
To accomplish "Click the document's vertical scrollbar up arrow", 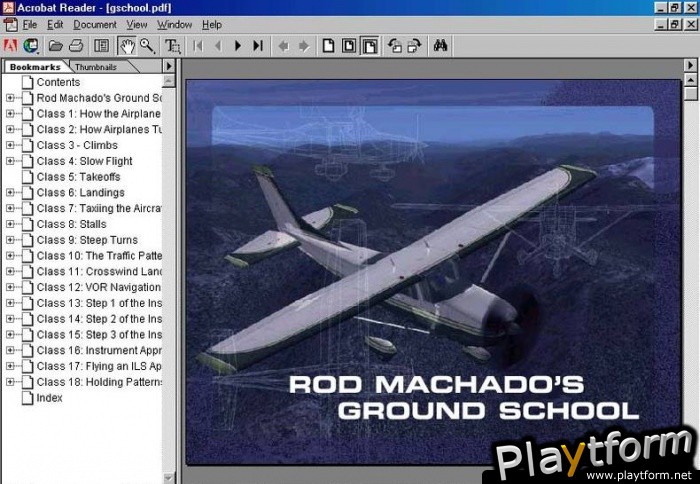I will pos(690,66).
